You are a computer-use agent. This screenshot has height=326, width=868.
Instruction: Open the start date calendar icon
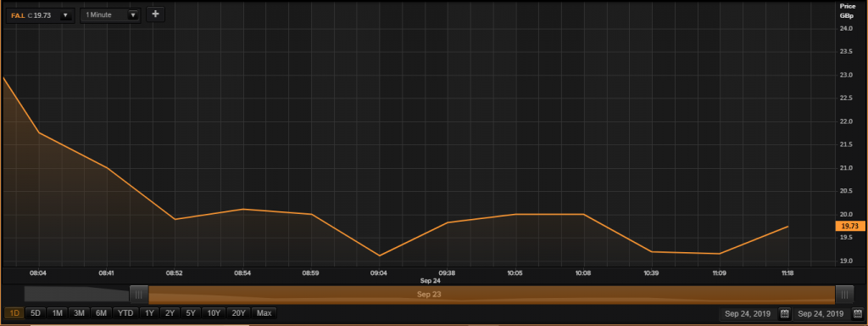point(784,314)
